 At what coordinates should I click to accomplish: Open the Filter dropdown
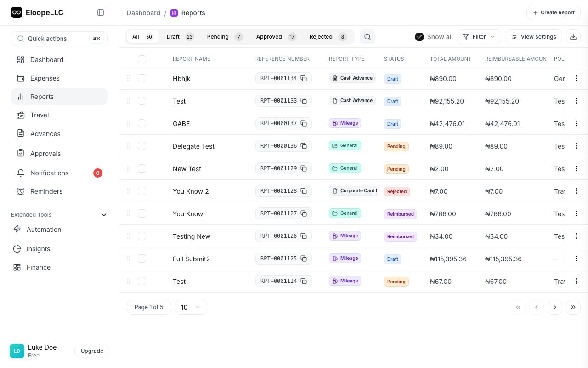point(479,36)
